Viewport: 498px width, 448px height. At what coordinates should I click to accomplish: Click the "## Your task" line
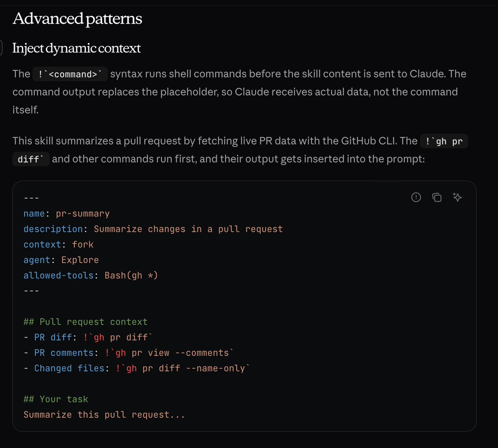56,399
